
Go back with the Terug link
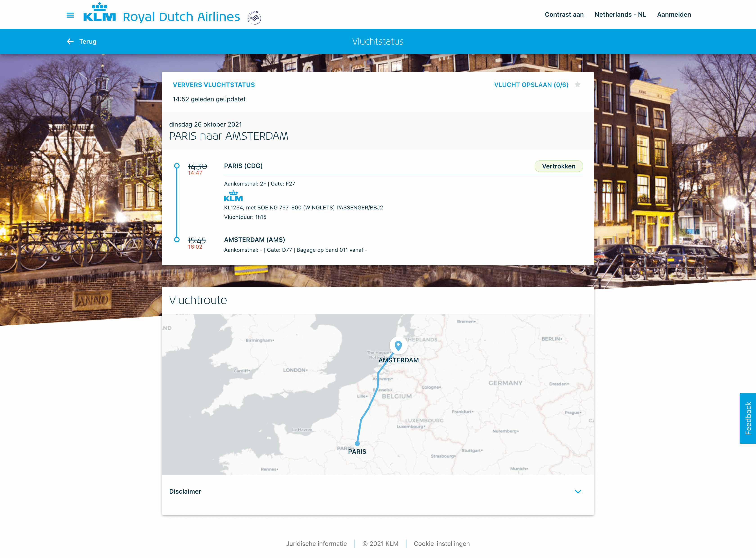tap(88, 41)
